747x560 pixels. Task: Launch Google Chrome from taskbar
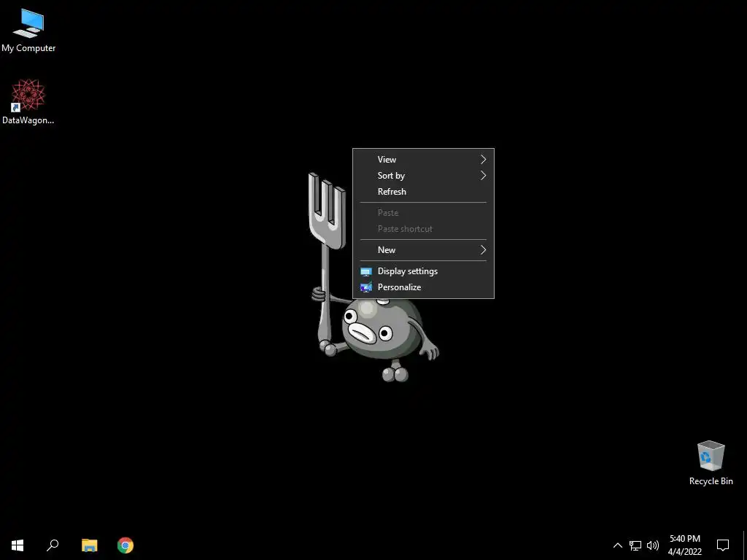[125, 545]
